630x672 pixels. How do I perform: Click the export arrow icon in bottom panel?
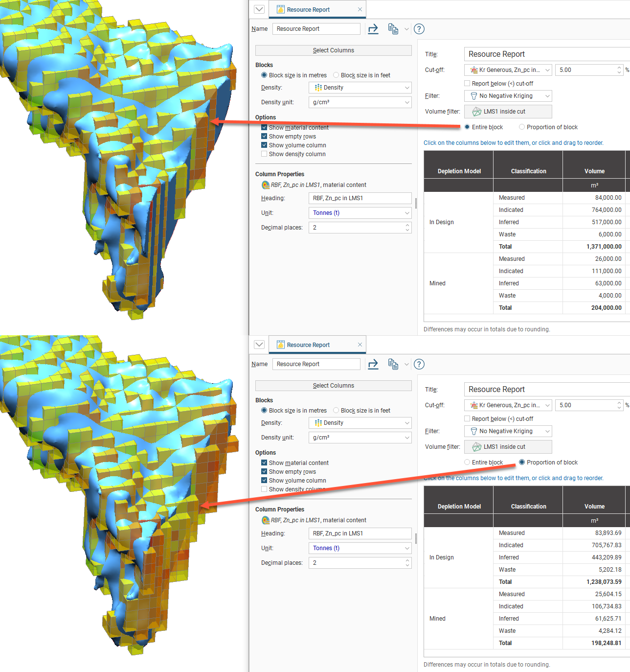(373, 364)
